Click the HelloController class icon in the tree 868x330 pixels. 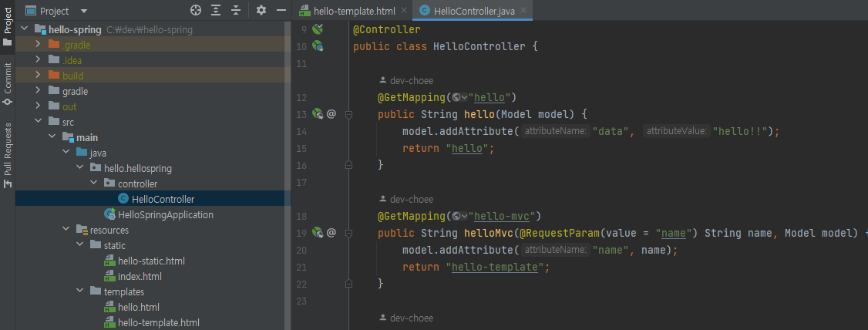[123, 200]
